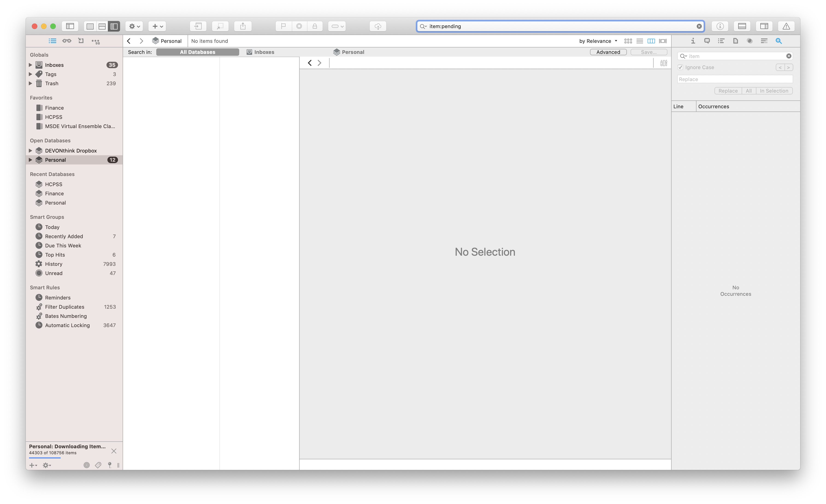Select the All Databases search scope
The width and height of the screenshot is (826, 504).
[x=198, y=52]
